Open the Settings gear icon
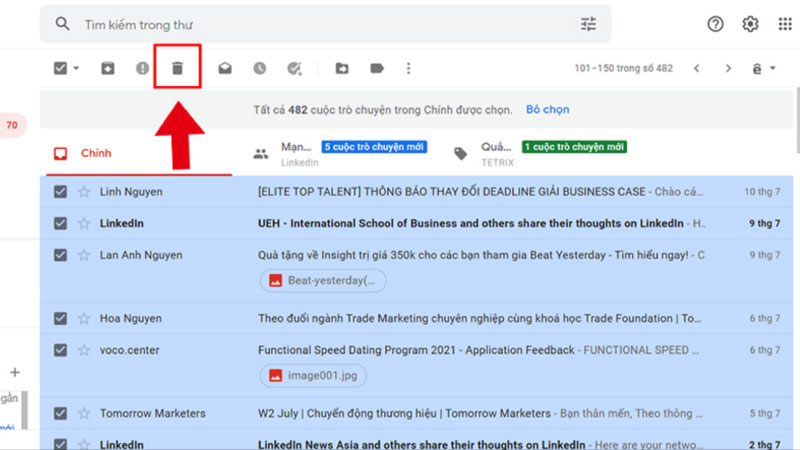Viewport: 800px width, 450px height. click(750, 24)
